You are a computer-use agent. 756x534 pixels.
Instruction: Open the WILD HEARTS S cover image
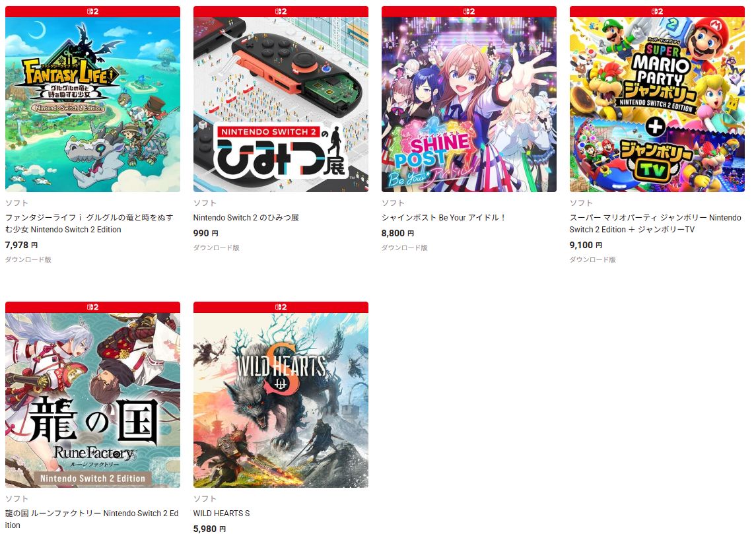click(281, 400)
